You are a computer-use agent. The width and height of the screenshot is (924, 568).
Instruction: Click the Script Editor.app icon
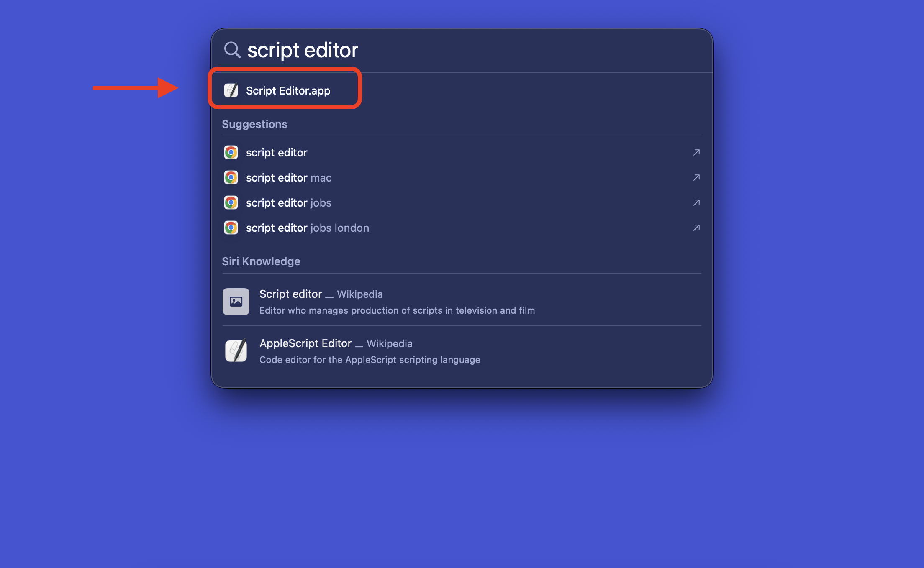231,90
